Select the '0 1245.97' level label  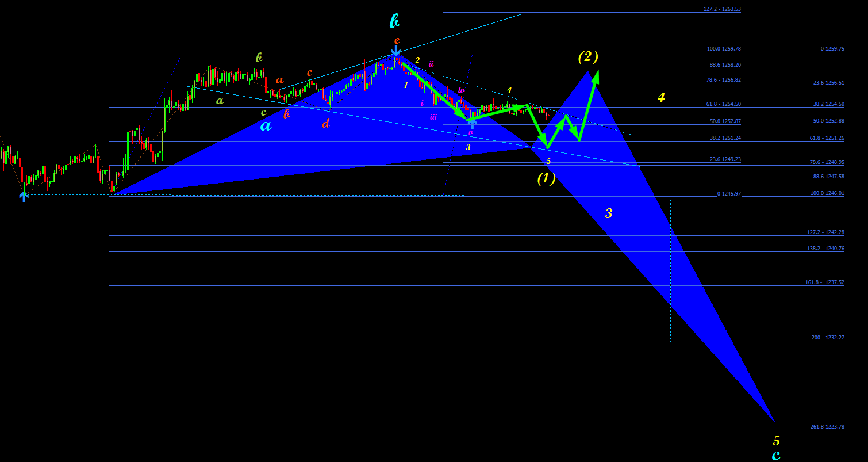pyautogui.click(x=729, y=194)
